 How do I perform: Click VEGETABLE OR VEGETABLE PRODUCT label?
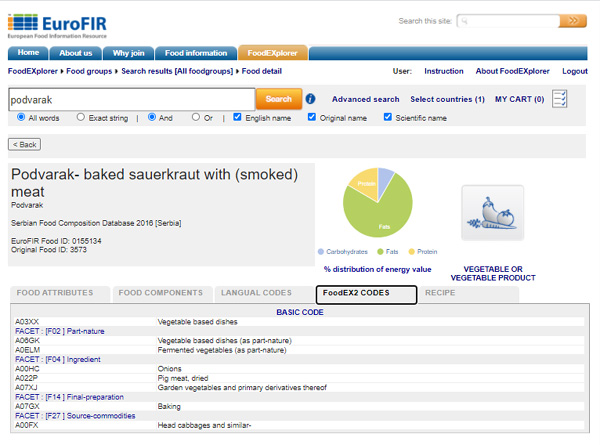(x=493, y=274)
